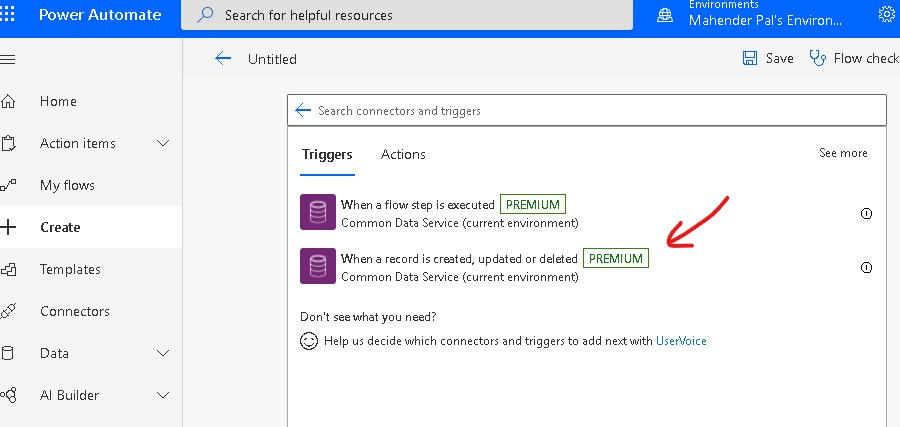Screen dimensions: 900x427
Task: Click the Save button label
Action: coord(779,59)
